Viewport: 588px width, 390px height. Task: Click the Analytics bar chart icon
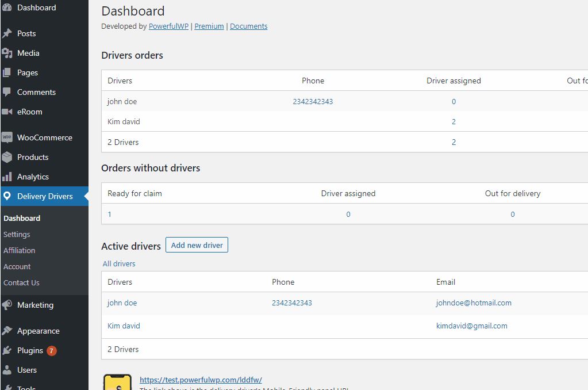click(x=7, y=177)
